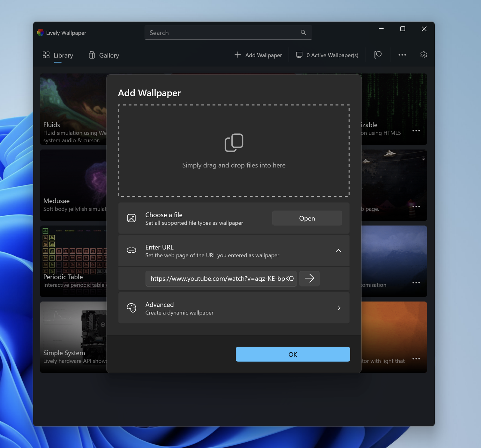The image size is (481, 448).
Task: Click the search magnifier icon
Action: click(x=303, y=32)
